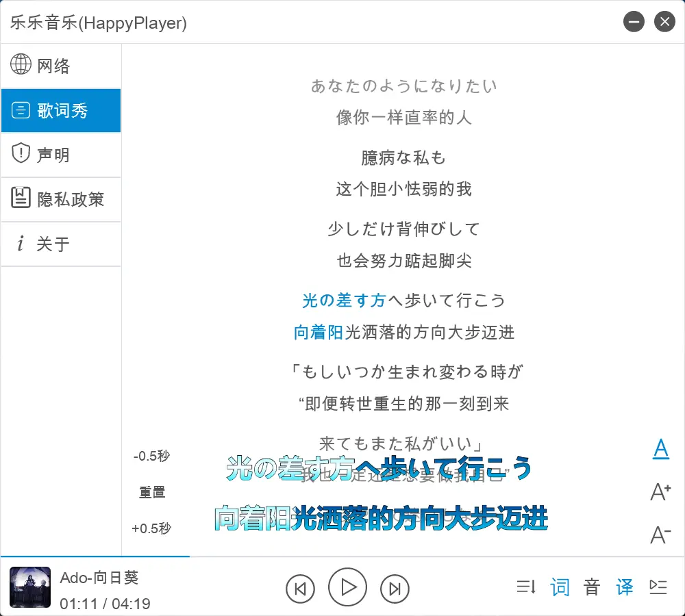
Task: Change playback order mode icon
Action: click(526, 587)
